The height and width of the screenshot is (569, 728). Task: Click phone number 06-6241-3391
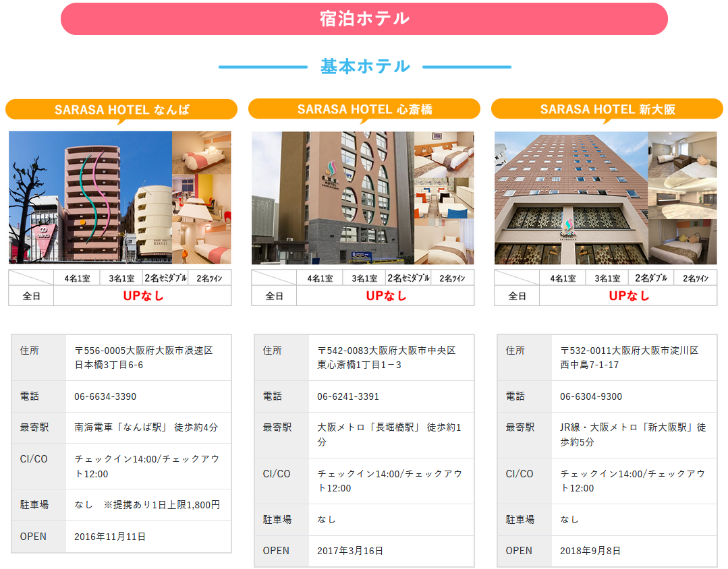[348, 396]
